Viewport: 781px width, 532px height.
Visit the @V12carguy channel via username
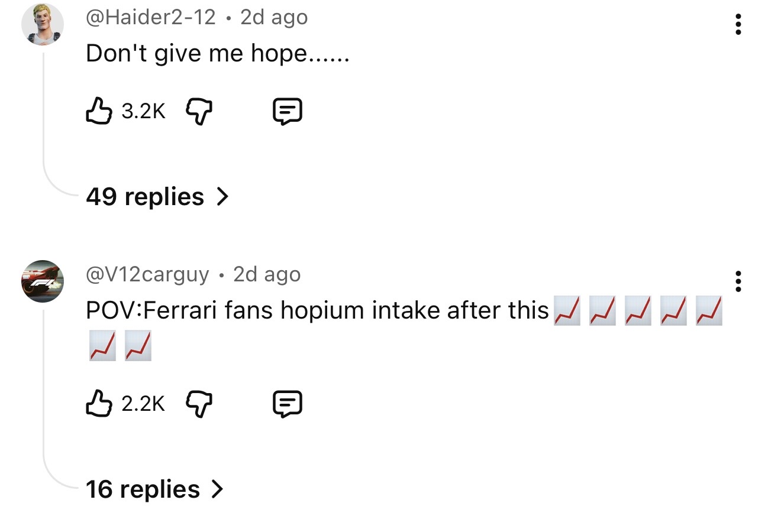(147, 274)
